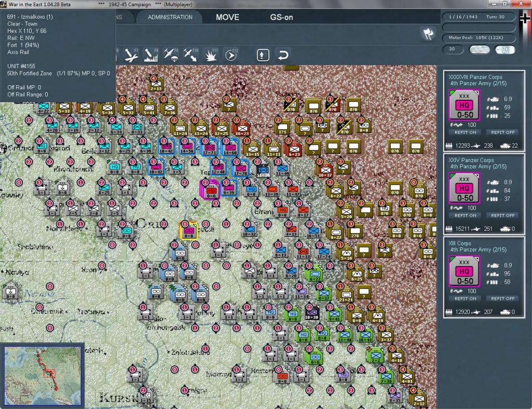The width and height of the screenshot is (532, 409).
Task: Click the MOVE mode label
Action: pos(228,17)
